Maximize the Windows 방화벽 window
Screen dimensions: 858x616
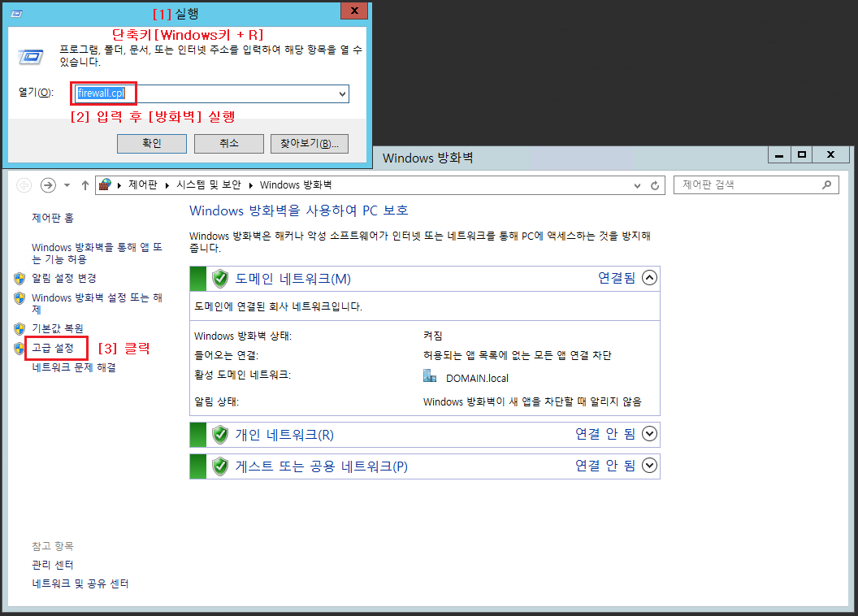(802, 155)
